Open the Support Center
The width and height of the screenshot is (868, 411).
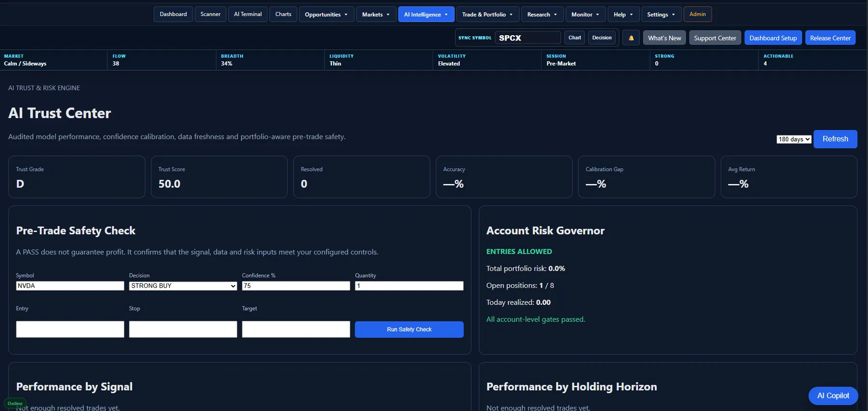point(715,38)
